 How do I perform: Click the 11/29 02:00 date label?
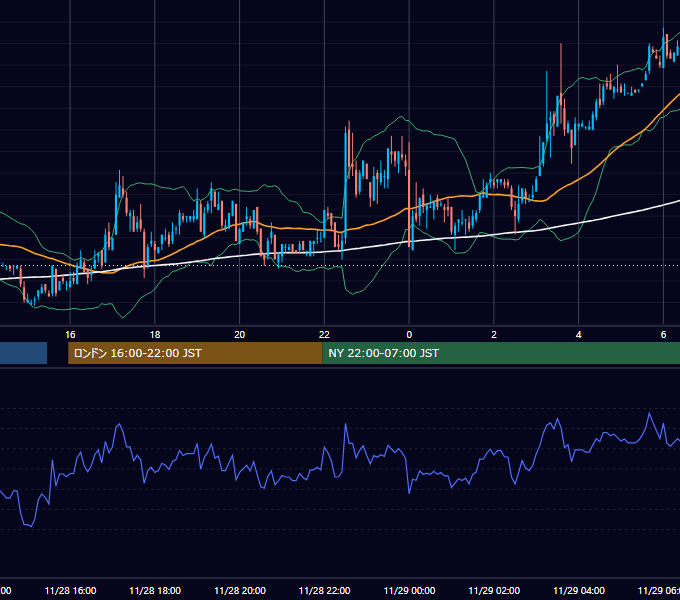(494, 590)
